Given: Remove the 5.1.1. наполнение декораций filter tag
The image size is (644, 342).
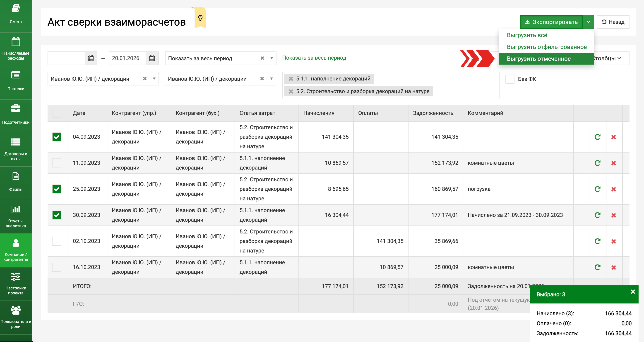Looking at the screenshot, I should (291, 79).
